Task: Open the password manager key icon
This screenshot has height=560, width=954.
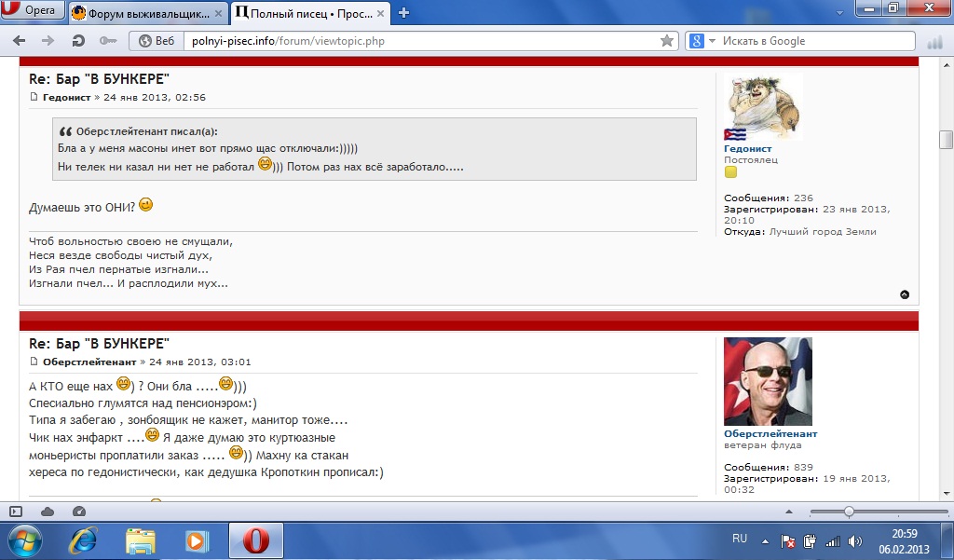Action: pos(108,41)
